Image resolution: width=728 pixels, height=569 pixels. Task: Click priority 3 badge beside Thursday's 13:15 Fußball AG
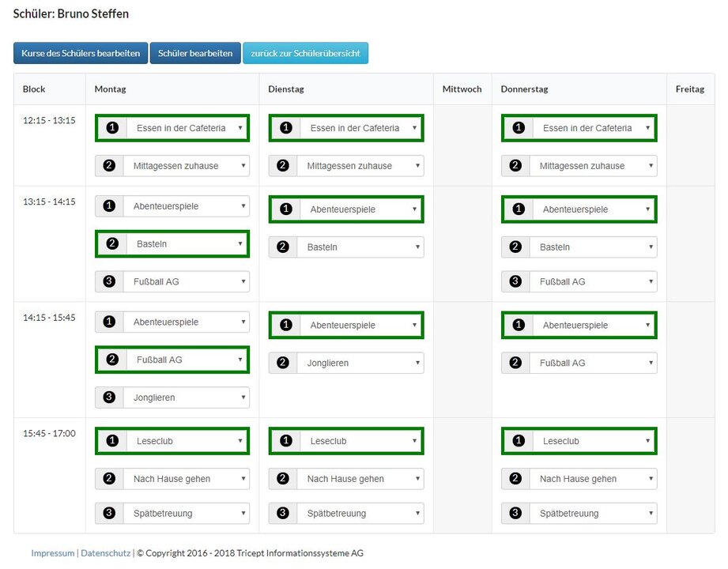tap(515, 281)
